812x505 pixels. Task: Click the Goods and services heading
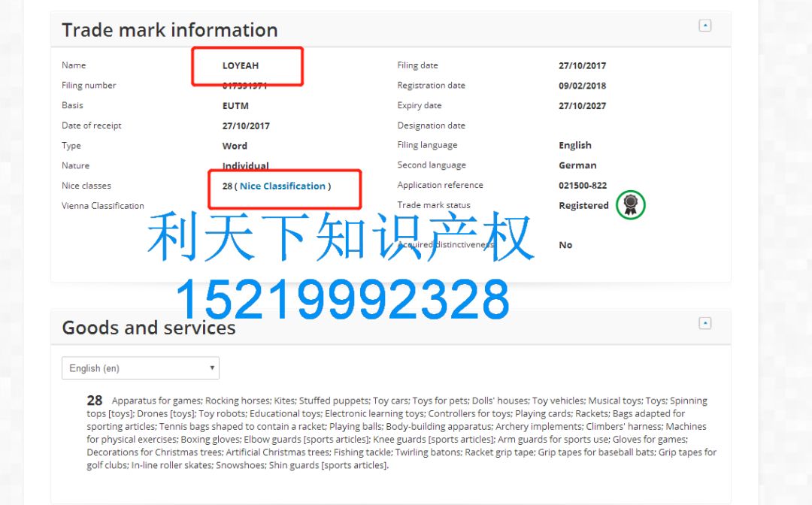tap(149, 328)
